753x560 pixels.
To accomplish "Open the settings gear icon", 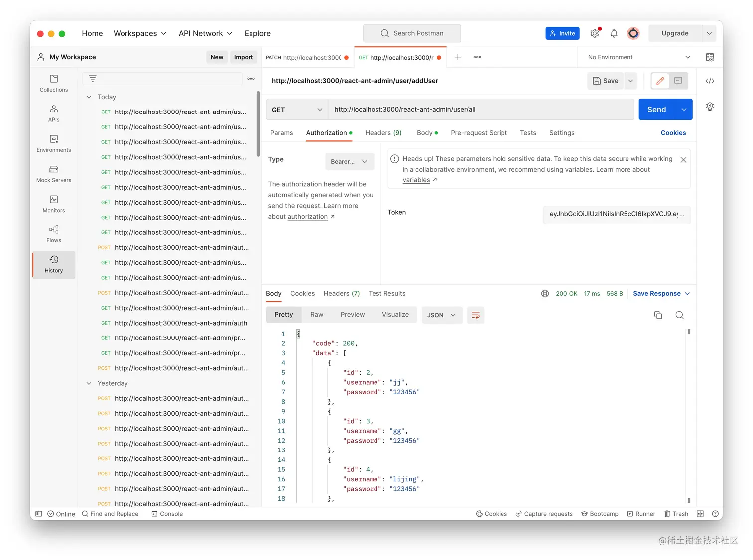I will [x=595, y=33].
